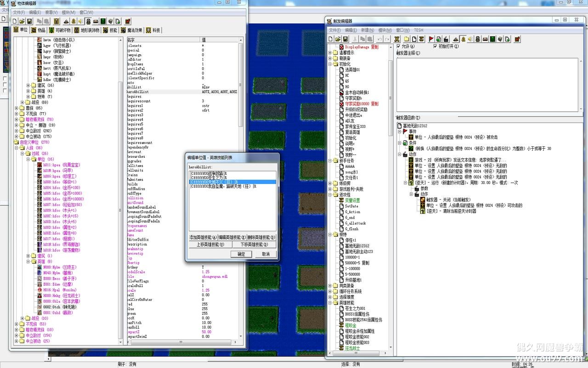Click New Action clapperboard icon
Image resolution: width=588 pixels, height=368 pixels.
pos(446,39)
